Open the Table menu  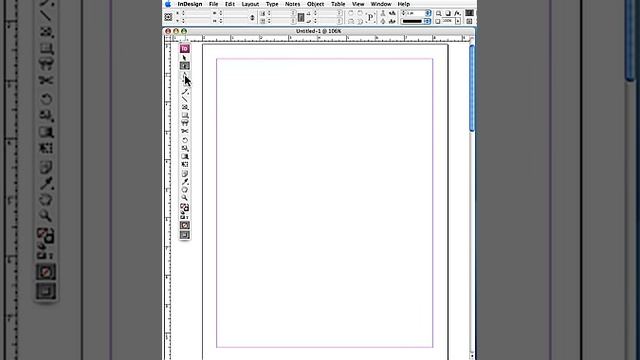tap(338, 4)
